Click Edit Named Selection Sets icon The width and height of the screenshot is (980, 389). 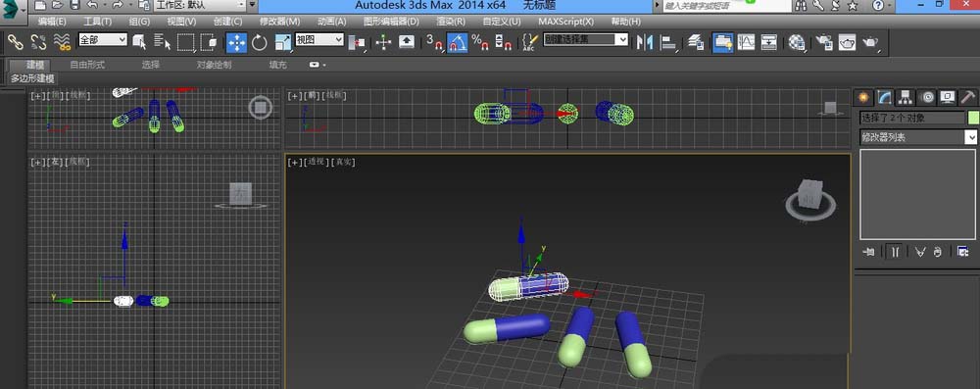point(529,42)
